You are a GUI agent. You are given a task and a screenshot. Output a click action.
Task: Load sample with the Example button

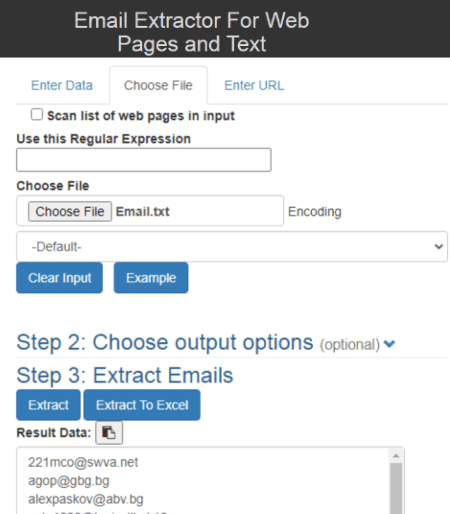(x=151, y=278)
